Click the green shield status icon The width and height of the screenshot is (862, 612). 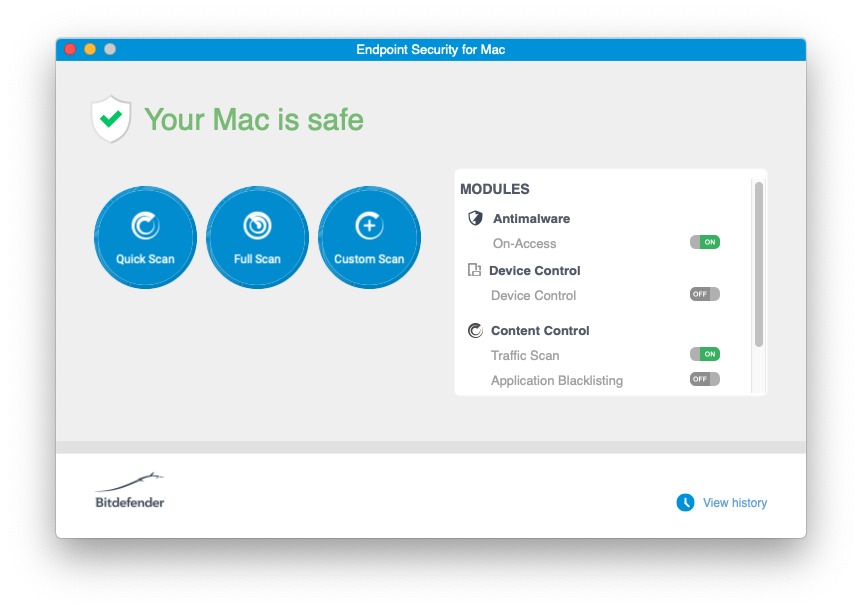point(111,119)
